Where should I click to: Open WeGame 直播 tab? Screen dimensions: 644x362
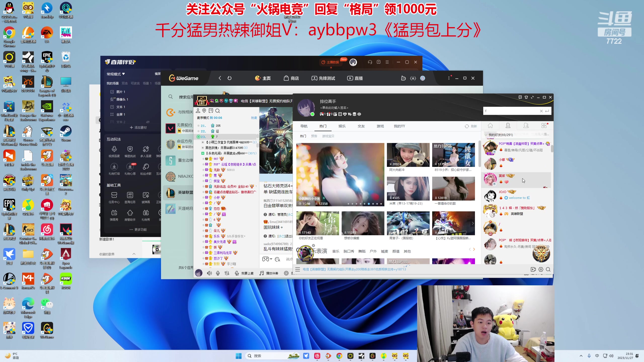[x=355, y=78]
